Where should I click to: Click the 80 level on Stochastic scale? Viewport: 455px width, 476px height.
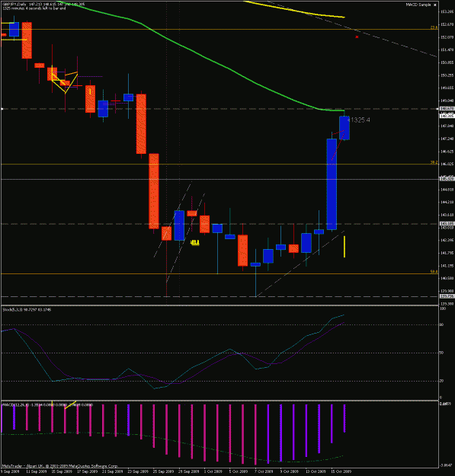coord(441,324)
